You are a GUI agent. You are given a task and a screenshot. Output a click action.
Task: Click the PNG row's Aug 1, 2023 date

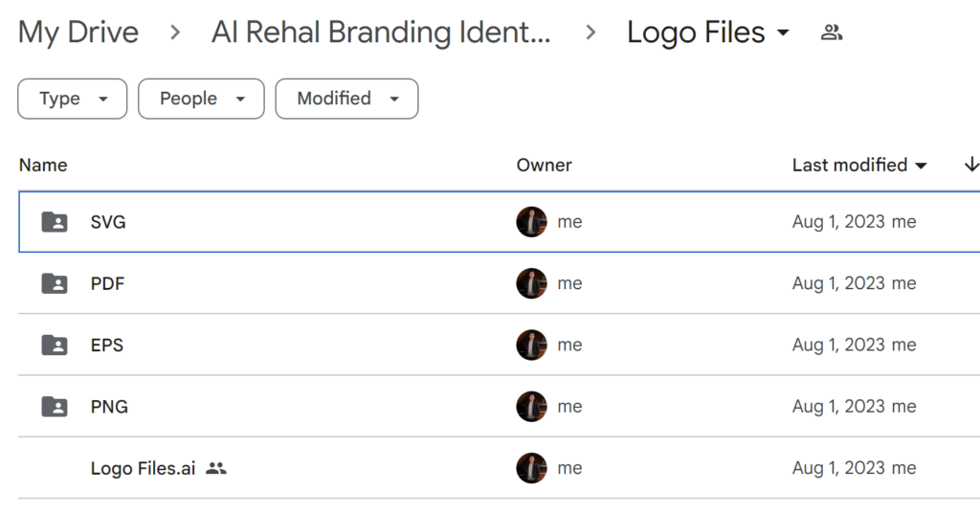pyautogui.click(x=838, y=407)
